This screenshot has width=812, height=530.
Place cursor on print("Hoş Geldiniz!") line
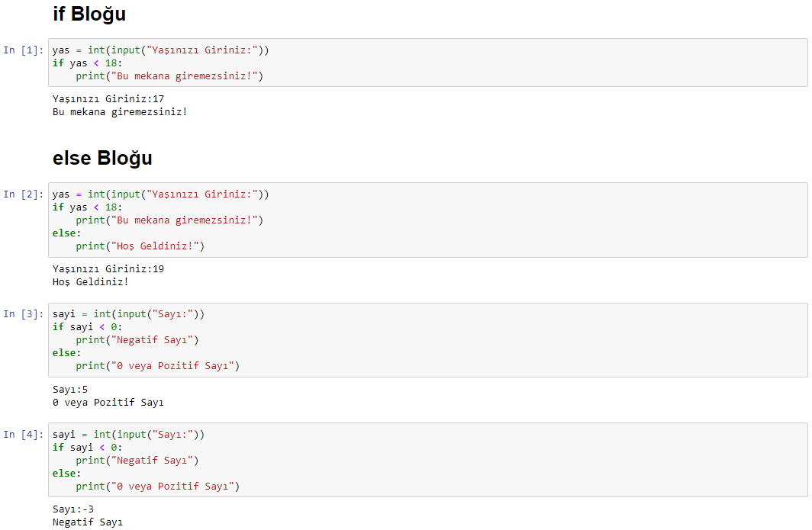pyautogui.click(x=140, y=246)
